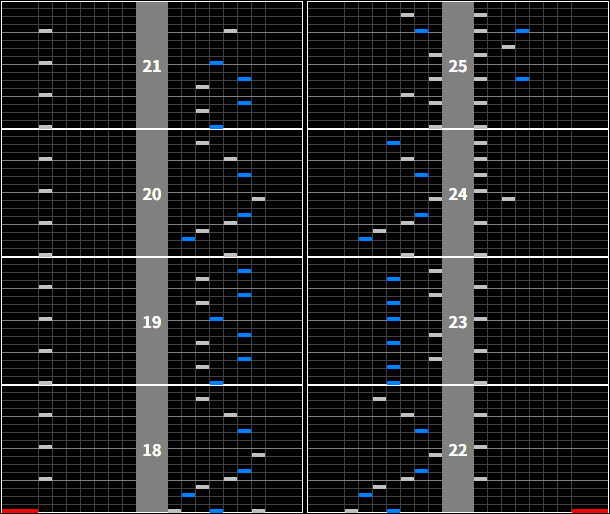Viewport: 610px width, 514px height.
Task: Select the measure 23 number marker
Action: click(x=458, y=322)
